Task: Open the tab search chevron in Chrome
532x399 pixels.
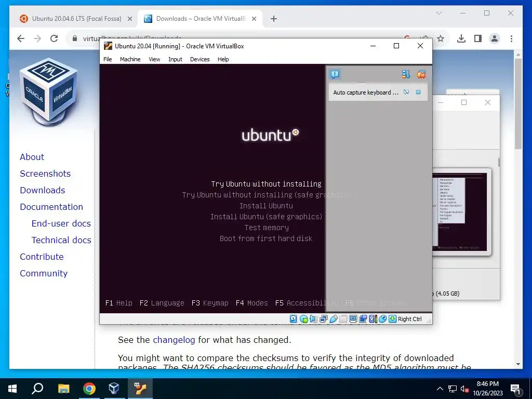Action: (438, 13)
